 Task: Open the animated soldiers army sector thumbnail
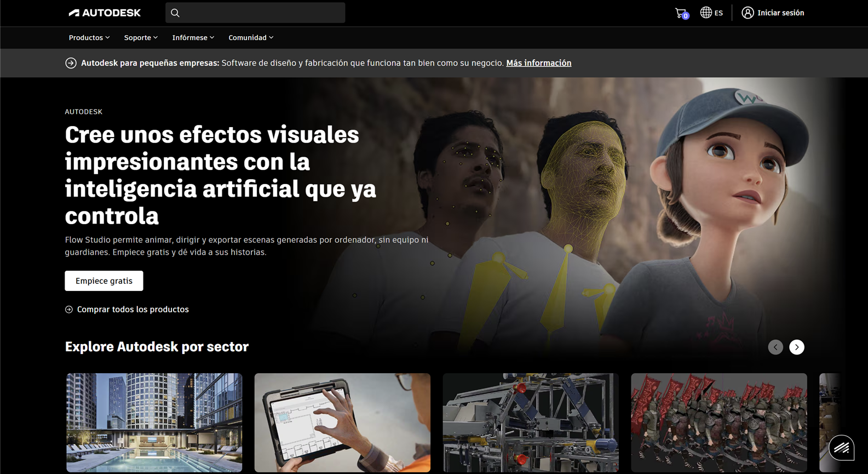click(x=719, y=422)
